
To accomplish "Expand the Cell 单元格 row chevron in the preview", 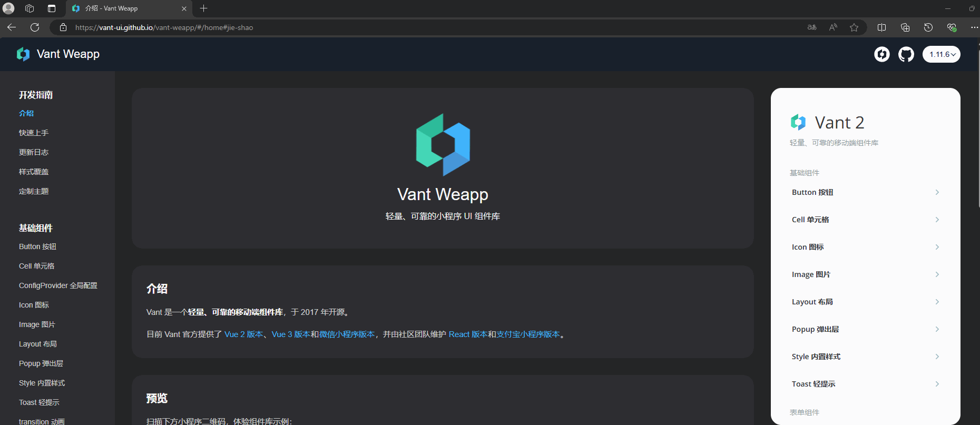I will (937, 220).
